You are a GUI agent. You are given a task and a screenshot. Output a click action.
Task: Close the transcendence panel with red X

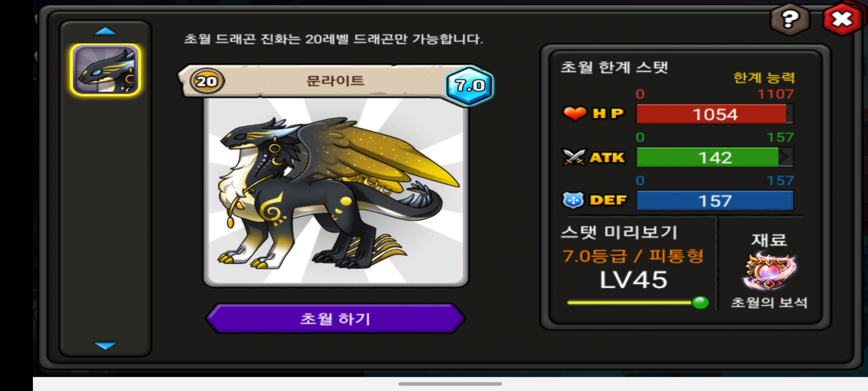click(x=843, y=19)
